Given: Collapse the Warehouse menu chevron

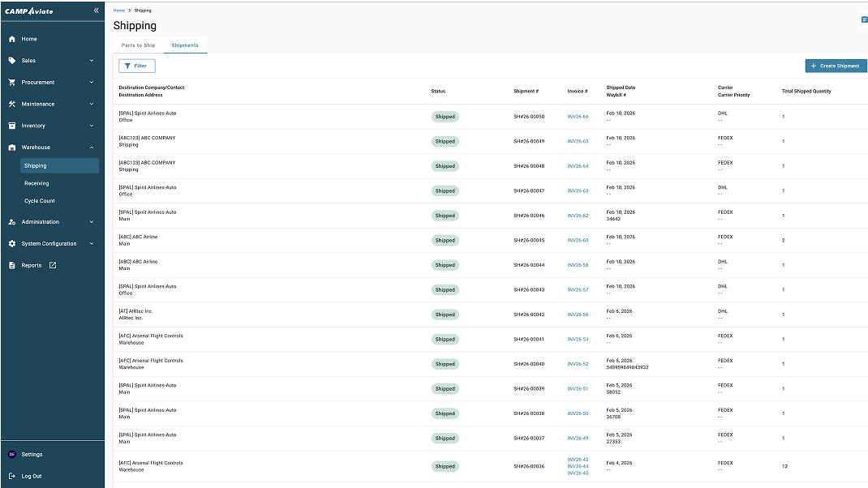Looking at the screenshot, I should pos(92,148).
